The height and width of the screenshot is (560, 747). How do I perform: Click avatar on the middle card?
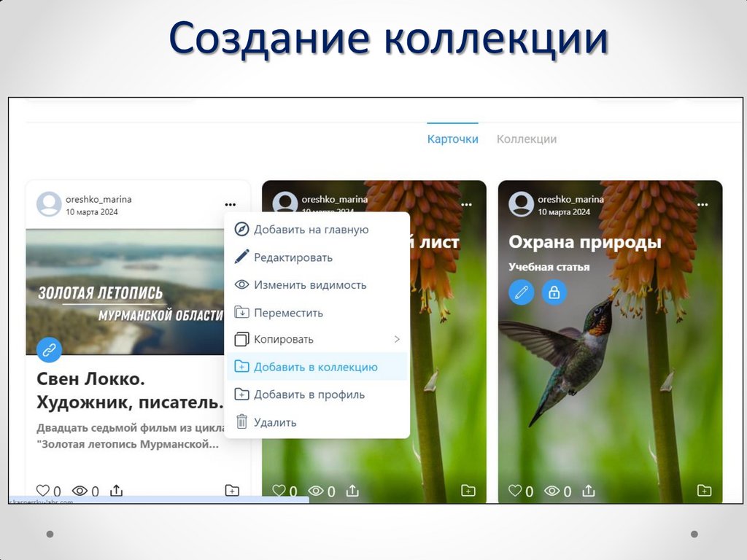click(285, 202)
